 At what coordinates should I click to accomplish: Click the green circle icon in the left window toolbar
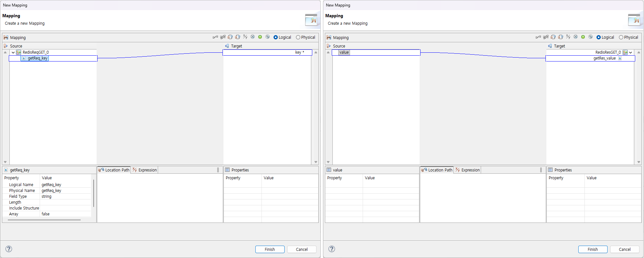pos(260,37)
